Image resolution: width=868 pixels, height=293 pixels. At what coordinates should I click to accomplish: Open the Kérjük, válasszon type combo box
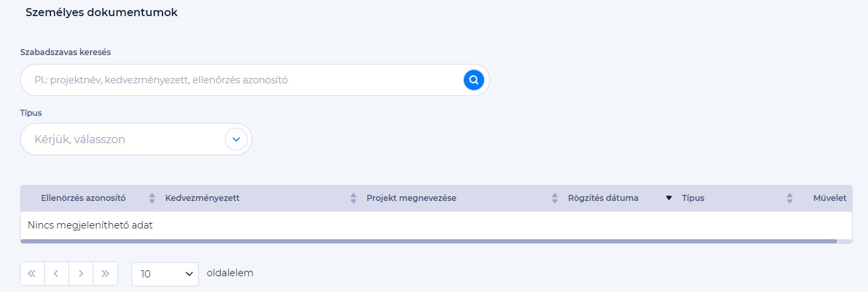136,139
